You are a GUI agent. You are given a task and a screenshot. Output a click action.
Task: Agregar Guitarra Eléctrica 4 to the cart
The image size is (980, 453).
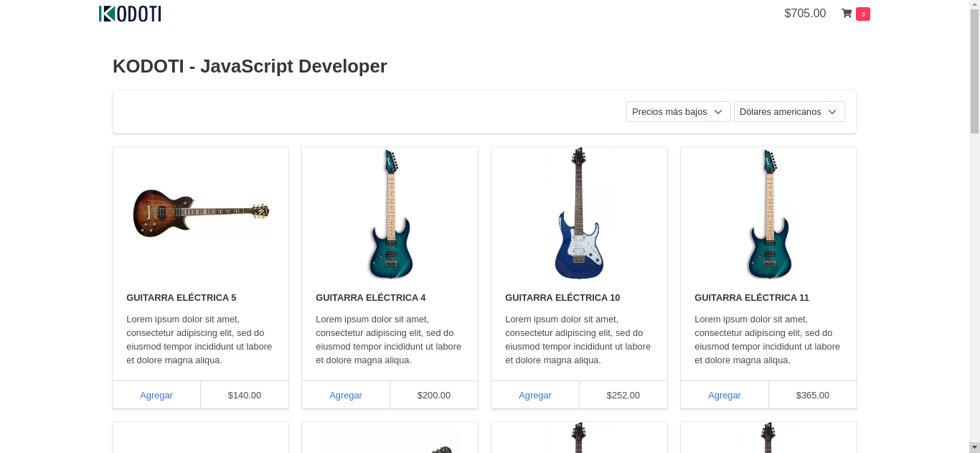coord(346,395)
